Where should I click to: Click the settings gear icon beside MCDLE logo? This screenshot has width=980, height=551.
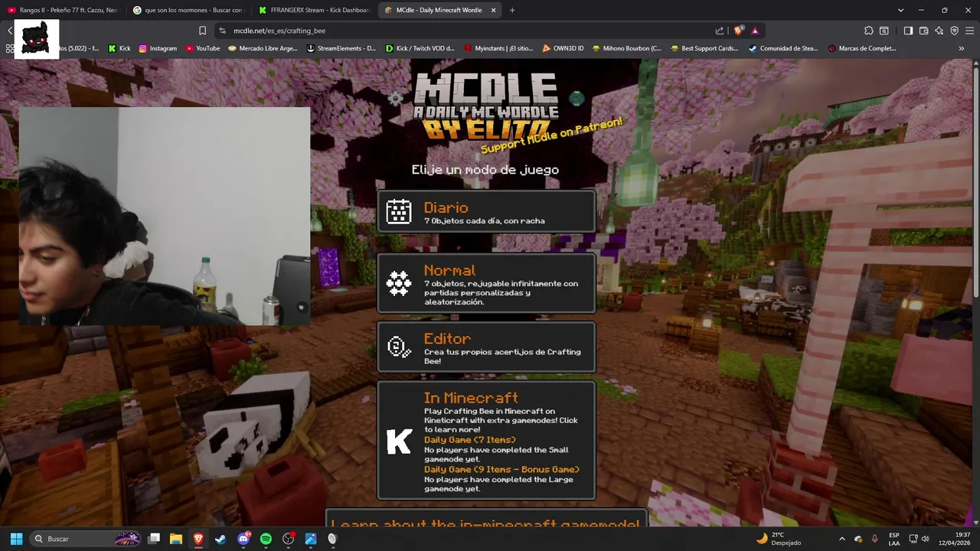pos(396,98)
